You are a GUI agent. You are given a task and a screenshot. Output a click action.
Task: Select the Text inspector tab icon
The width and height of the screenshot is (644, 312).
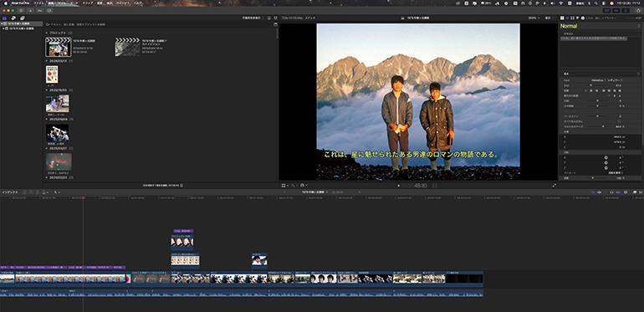tap(567, 18)
